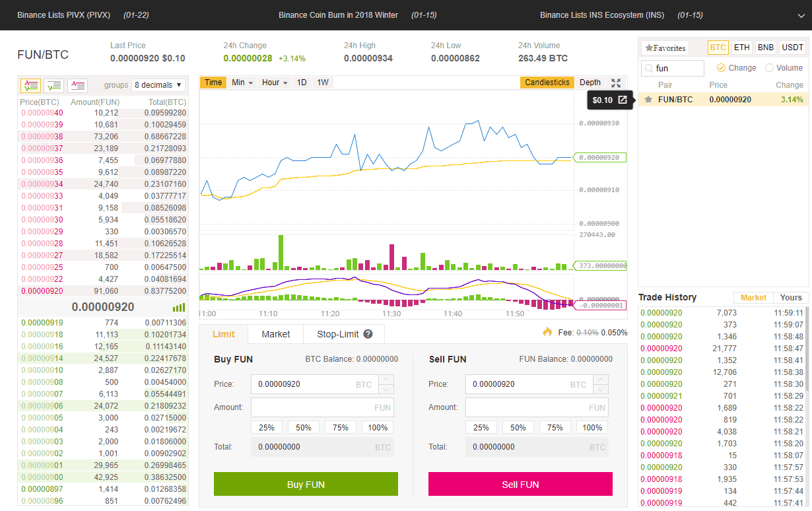Viewport: 812px width, 511px height.
Task: Show Market trade history
Action: (753, 298)
